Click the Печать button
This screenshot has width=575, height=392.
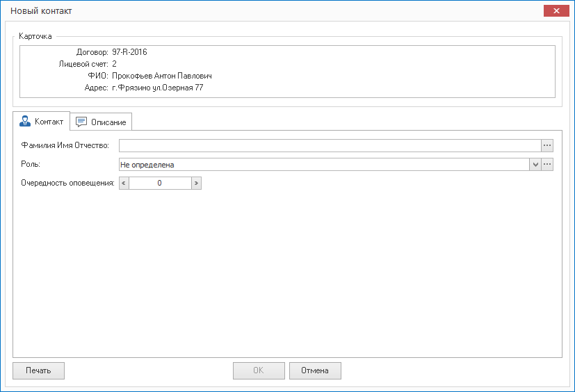(x=38, y=370)
